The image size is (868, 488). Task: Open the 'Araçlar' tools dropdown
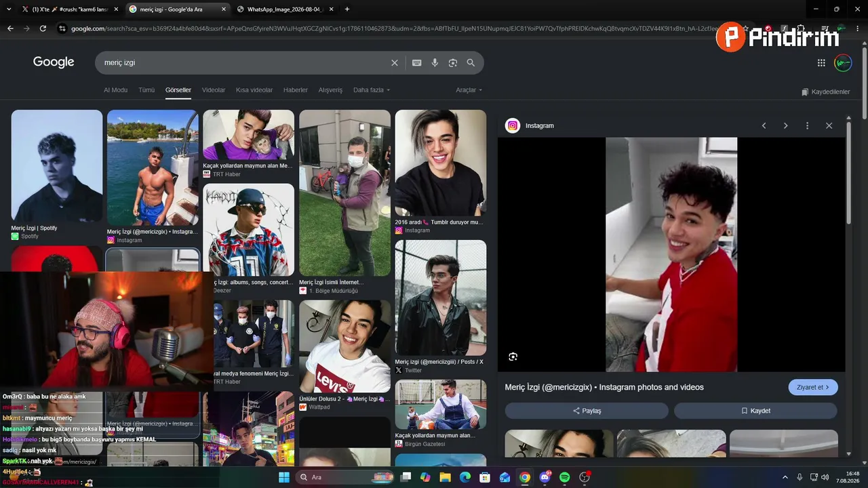(x=469, y=90)
